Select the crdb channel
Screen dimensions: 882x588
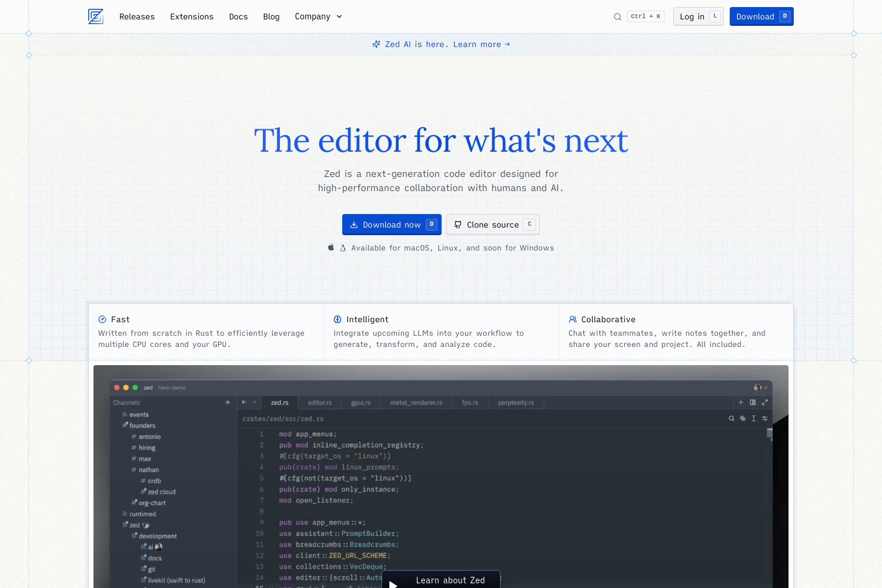pyautogui.click(x=154, y=481)
